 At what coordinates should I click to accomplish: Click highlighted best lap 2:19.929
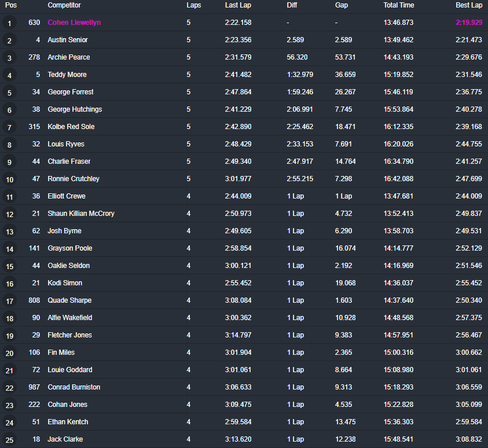469,23
